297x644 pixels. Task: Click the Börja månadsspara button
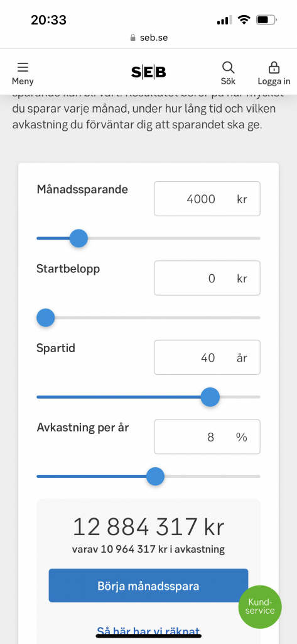coord(148,586)
